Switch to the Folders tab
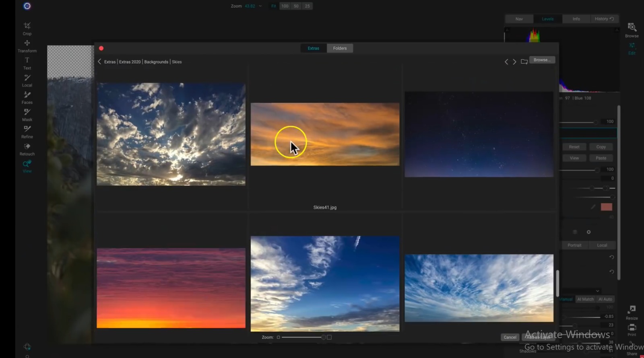The width and height of the screenshot is (644, 358). (x=340, y=48)
